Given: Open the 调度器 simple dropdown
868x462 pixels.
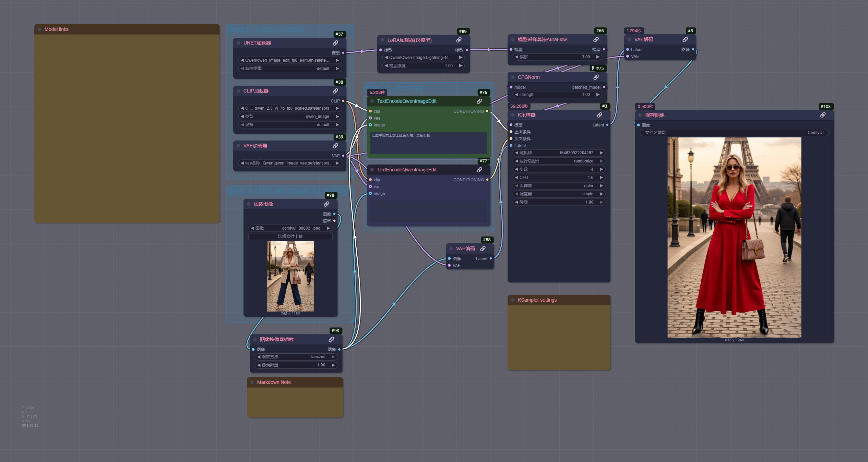Looking at the screenshot, I should 559,194.
